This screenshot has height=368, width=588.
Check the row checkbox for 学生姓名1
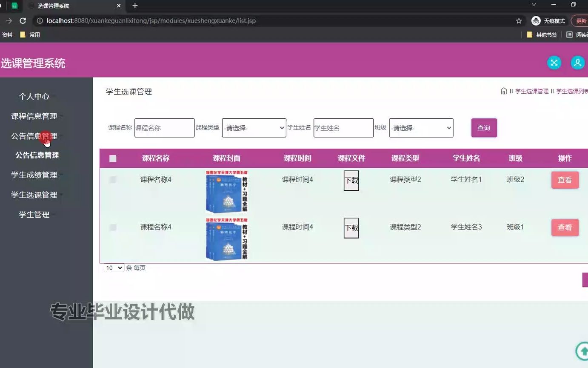tap(113, 179)
